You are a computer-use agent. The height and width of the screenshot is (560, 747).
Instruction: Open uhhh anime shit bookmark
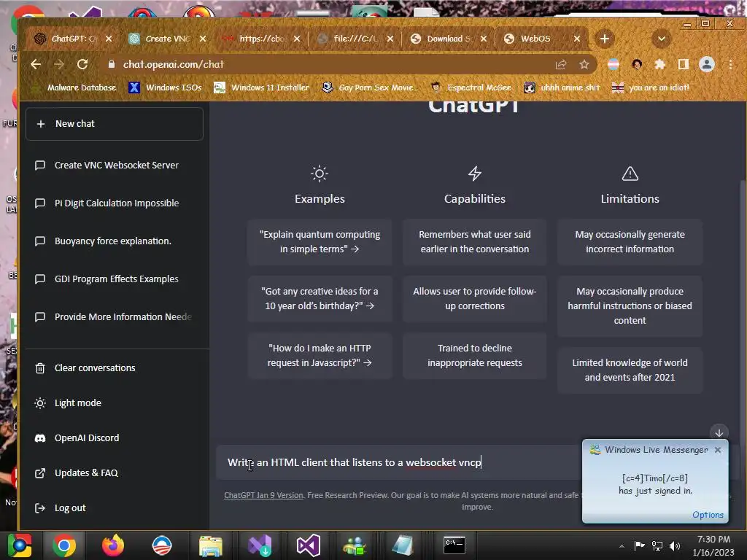click(562, 87)
